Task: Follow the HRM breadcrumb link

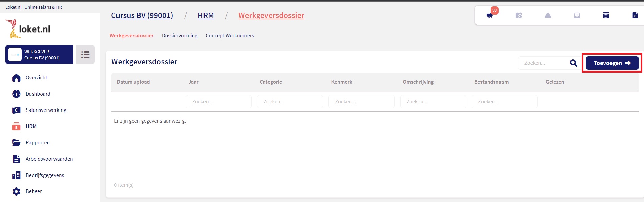Action: pos(206,15)
